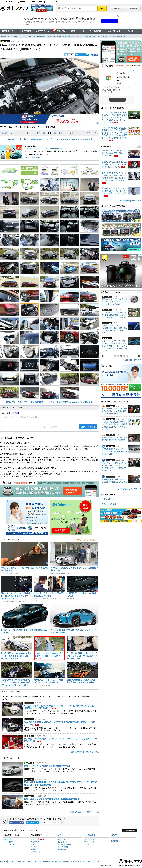Expand the 新車見積もり navigation menu
The image size is (142, 868).
[x=8, y=31]
